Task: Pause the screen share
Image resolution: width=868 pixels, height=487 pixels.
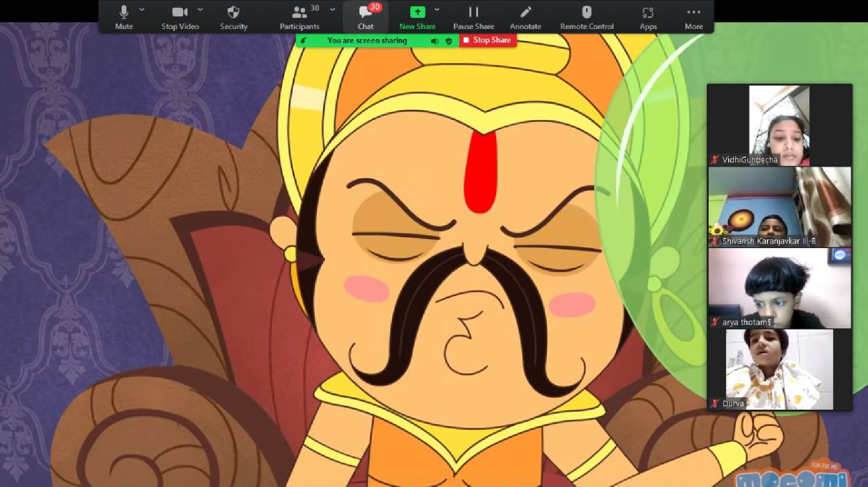Action: click(474, 17)
